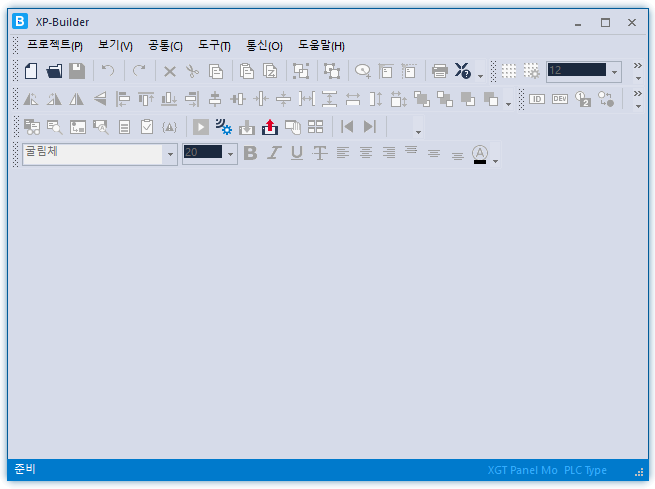Expand overflow chevron on top toolbar row
655x489 pixels.
pos(637,66)
